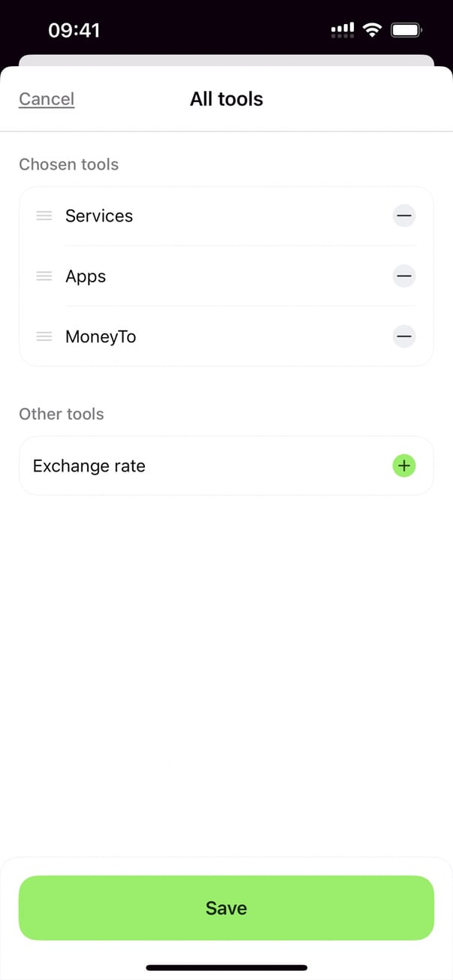
Task: Cancel editing the tools list
Action: (x=47, y=99)
